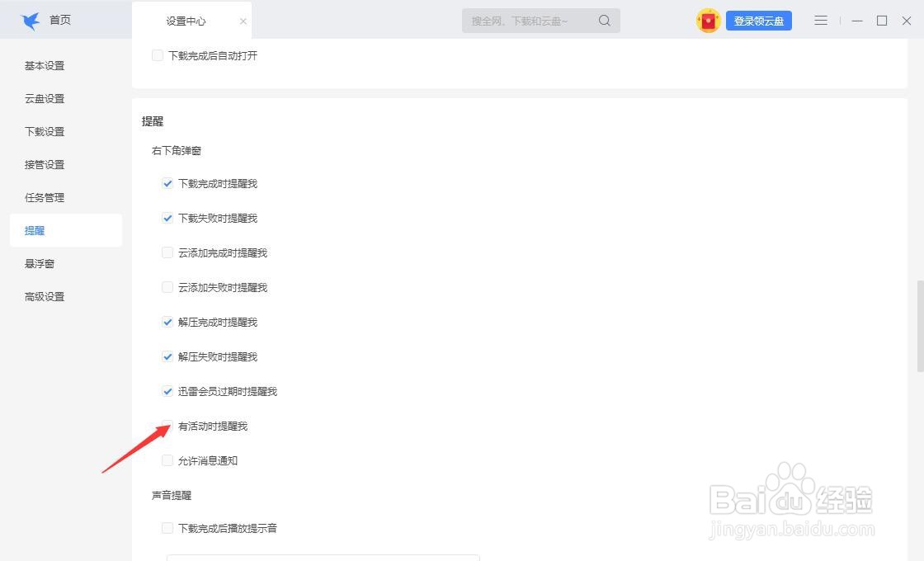Click the search magnifier icon
The width and height of the screenshot is (924, 561).
(x=605, y=20)
